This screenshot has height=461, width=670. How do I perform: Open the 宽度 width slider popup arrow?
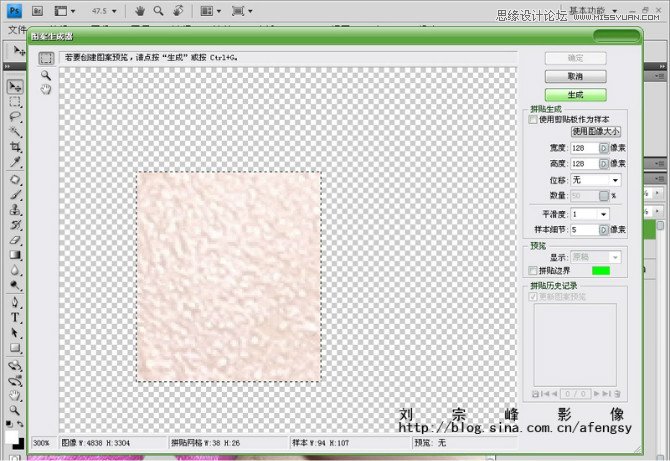[604, 148]
